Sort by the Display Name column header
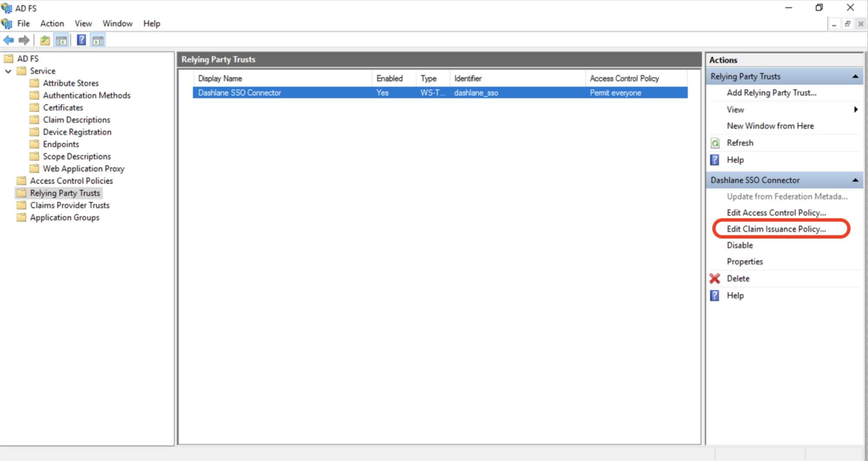This screenshot has height=461, width=868. coord(283,78)
